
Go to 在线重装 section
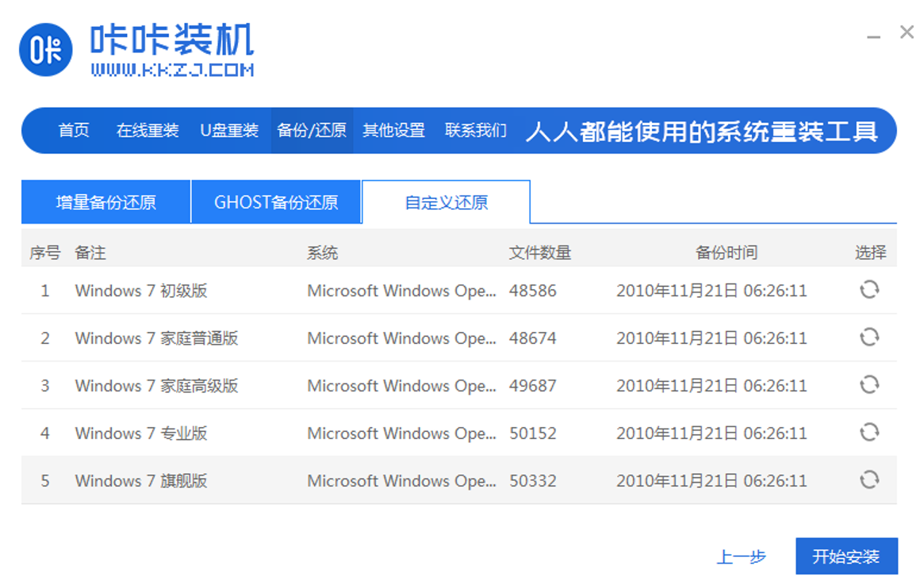(148, 131)
